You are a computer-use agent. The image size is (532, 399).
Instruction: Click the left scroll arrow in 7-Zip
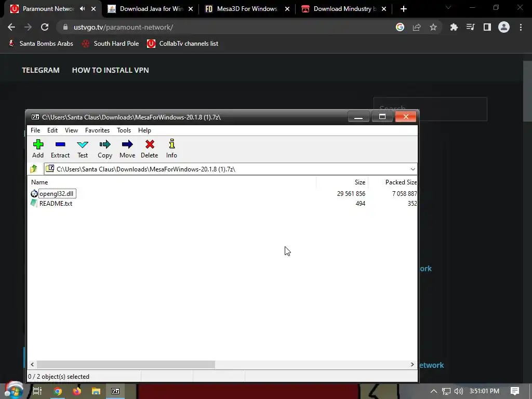click(x=32, y=364)
